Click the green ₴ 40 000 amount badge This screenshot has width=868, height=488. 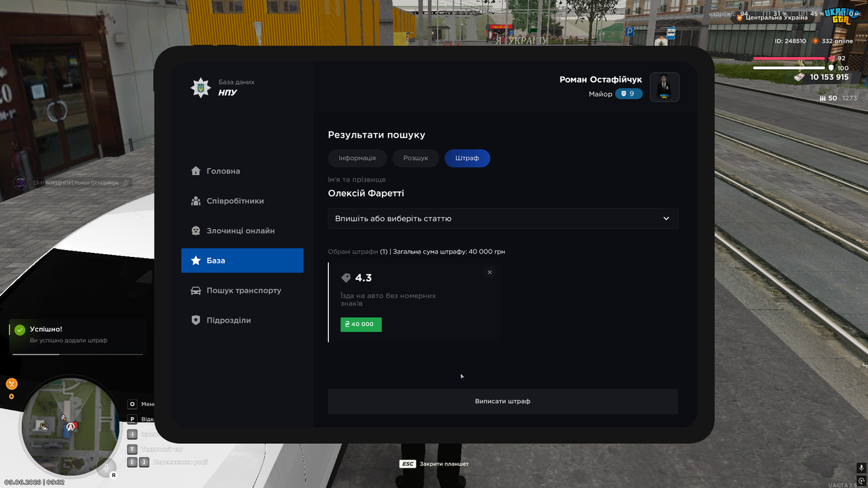(361, 325)
